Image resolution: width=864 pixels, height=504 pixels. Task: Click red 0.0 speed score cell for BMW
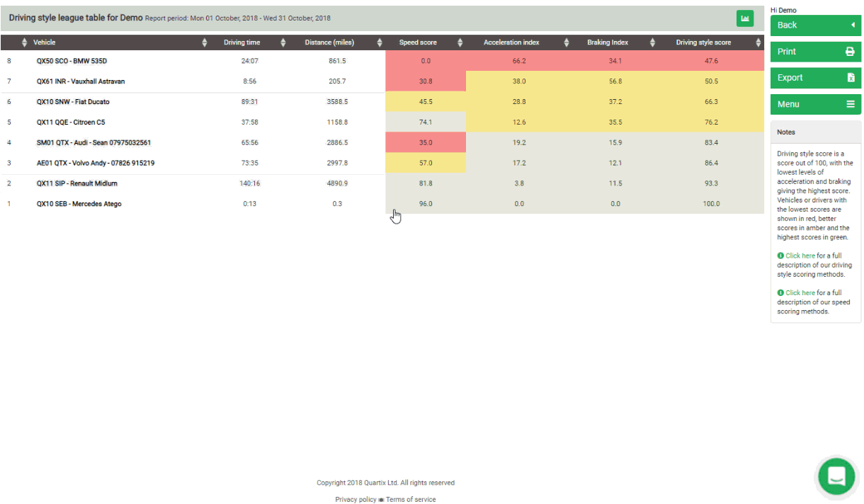[x=426, y=61]
